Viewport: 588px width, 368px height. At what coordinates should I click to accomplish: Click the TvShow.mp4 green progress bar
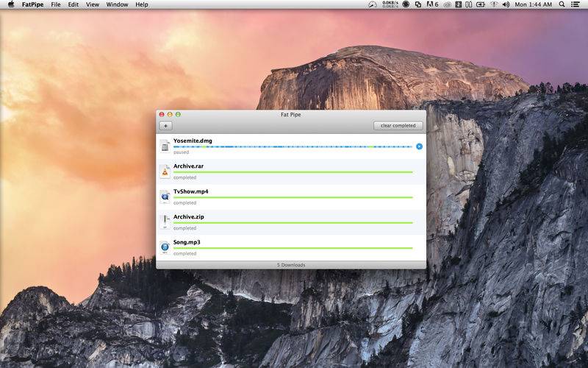coord(293,197)
